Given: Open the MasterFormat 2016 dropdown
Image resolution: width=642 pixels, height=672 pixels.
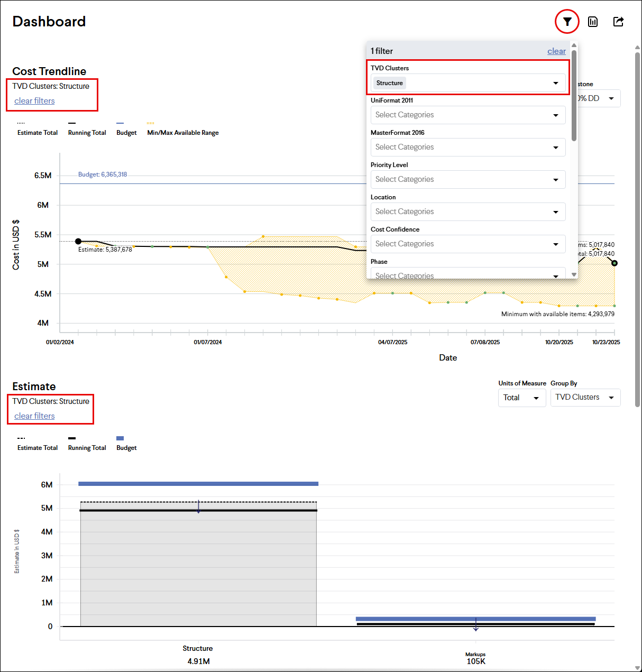Looking at the screenshot, I should point(467,148).
